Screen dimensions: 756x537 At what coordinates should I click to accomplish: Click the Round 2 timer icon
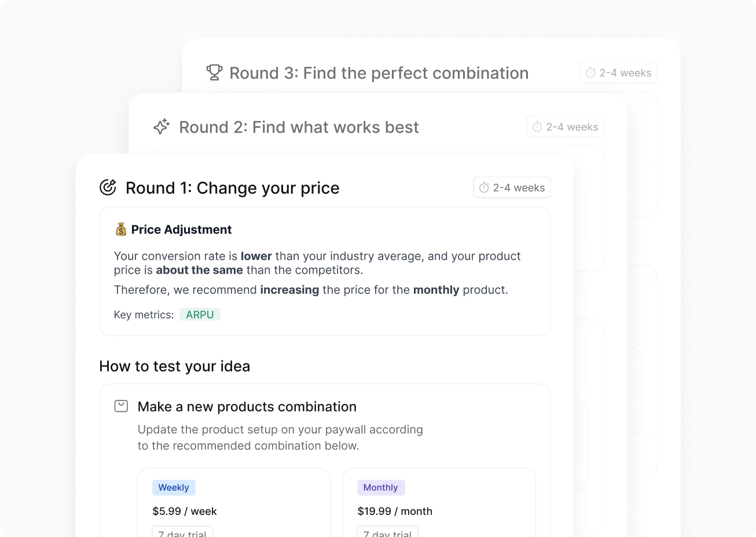coord(537,127)
